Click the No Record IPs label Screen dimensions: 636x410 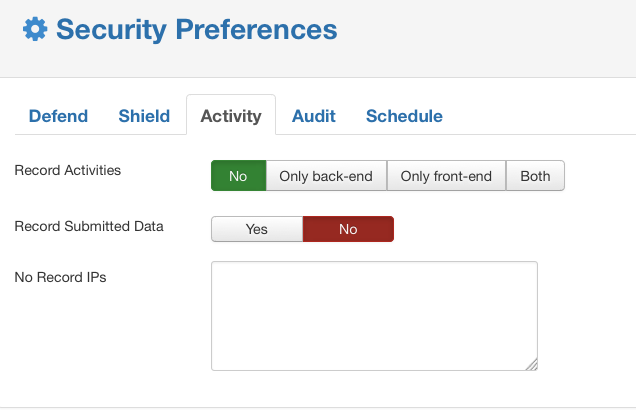tap(60, 277)
